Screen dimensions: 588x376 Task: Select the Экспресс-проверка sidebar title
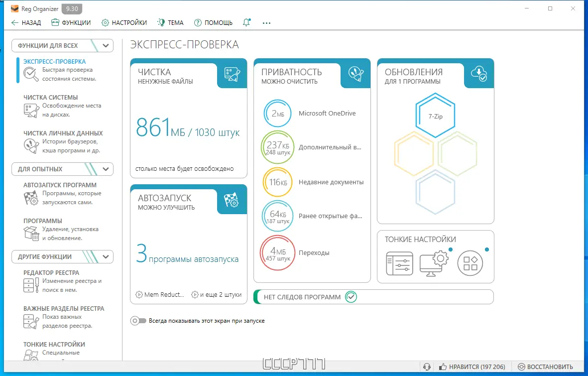tap(54, 62)
